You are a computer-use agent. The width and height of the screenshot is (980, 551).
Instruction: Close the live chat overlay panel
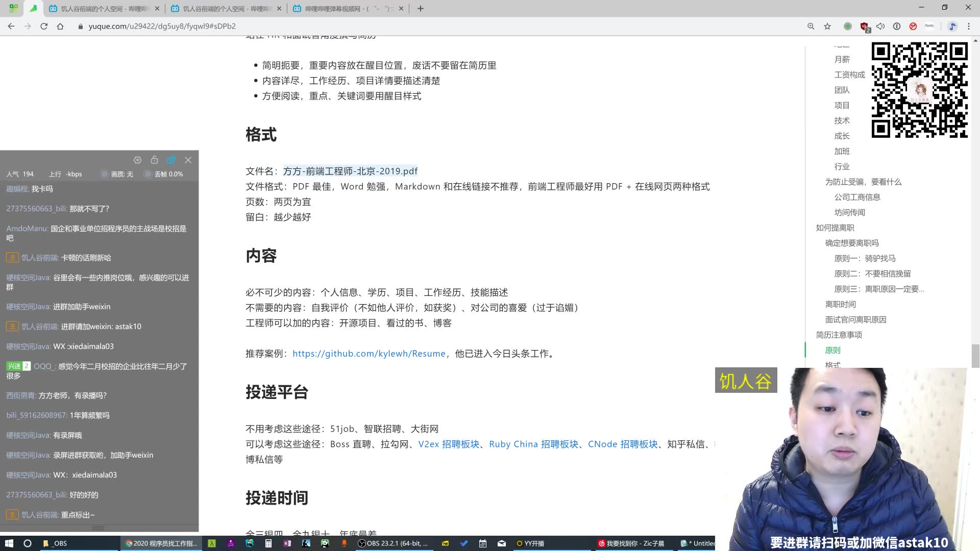[x=188, y=160]
